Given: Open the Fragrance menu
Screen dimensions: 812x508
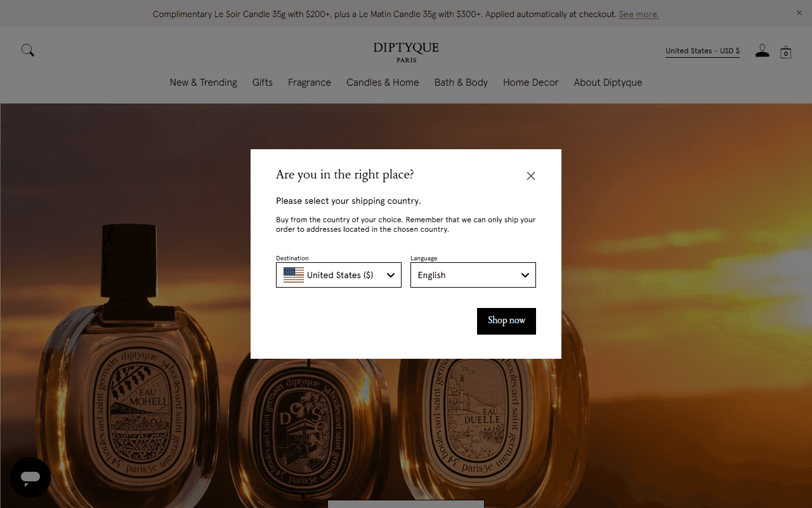Looking at the screenshot, I should [x=310, y=83].
